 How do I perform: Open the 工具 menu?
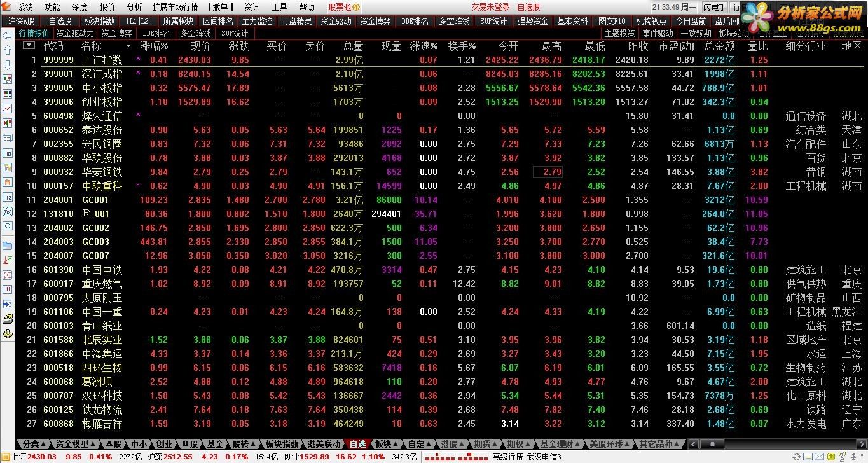pyautogui.click(x=279, y=7)
